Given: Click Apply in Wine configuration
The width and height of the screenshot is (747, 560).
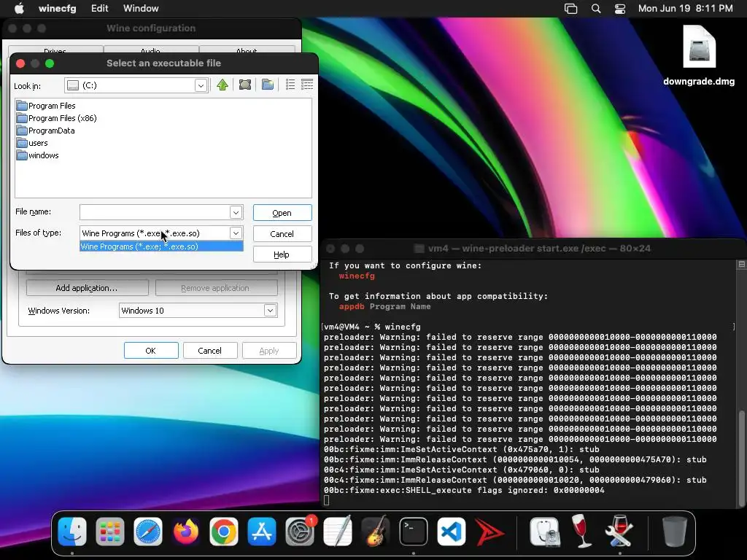Looking at the screenshot, I should pos(269,351).
